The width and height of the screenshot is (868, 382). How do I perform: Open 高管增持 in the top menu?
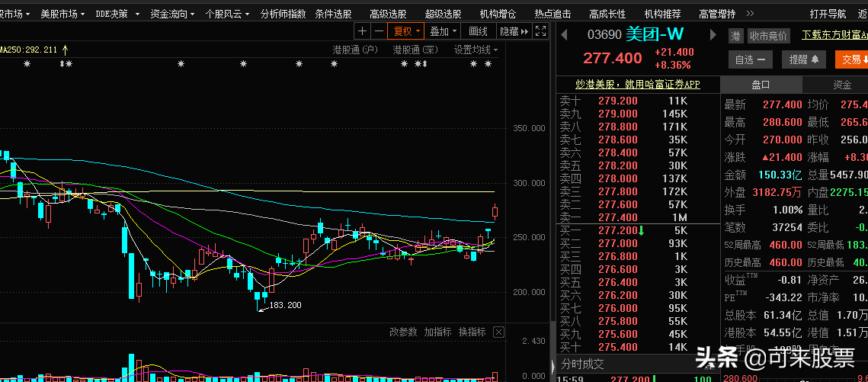tap(717, 14)
